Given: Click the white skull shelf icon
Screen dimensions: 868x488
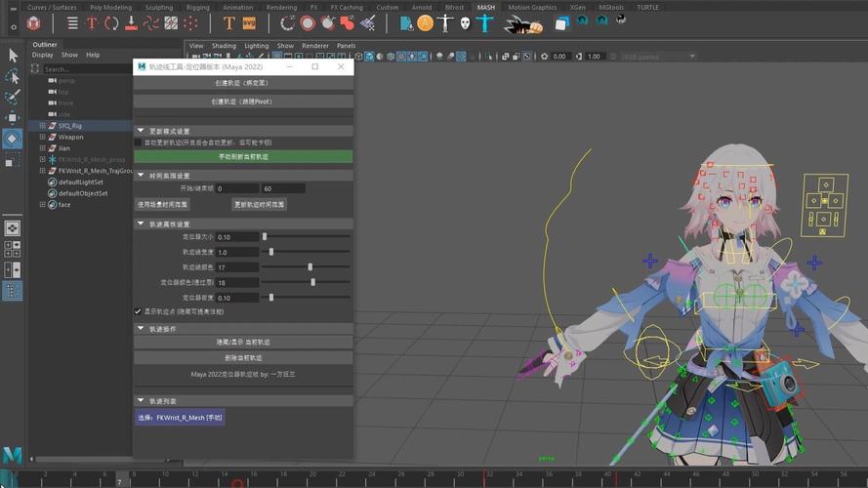Looking at the screenshot, I should [x=465, y=23].
